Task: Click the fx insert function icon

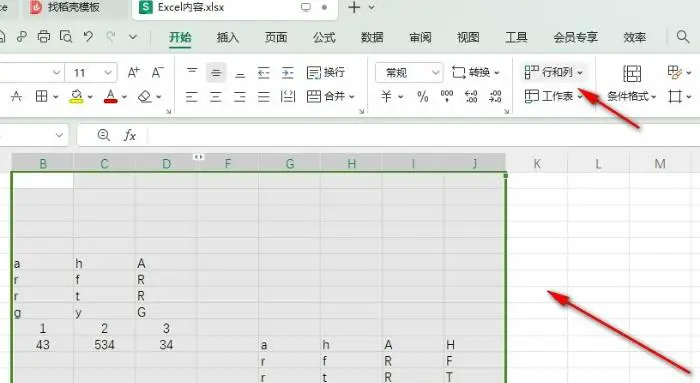Action: click(130, 135)
